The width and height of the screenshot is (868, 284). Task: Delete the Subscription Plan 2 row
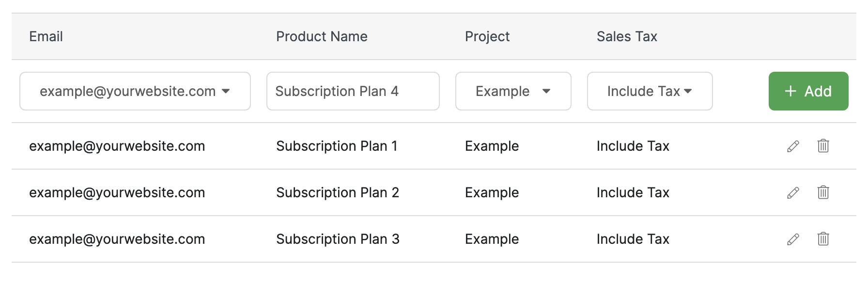point(823,192)
